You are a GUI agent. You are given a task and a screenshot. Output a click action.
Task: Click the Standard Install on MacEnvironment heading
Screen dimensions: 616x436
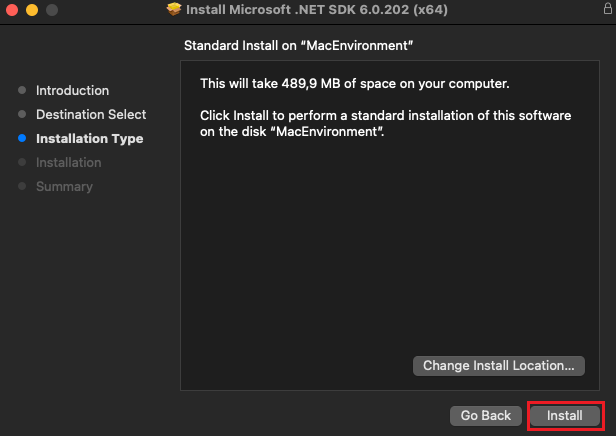click(299, 46)
